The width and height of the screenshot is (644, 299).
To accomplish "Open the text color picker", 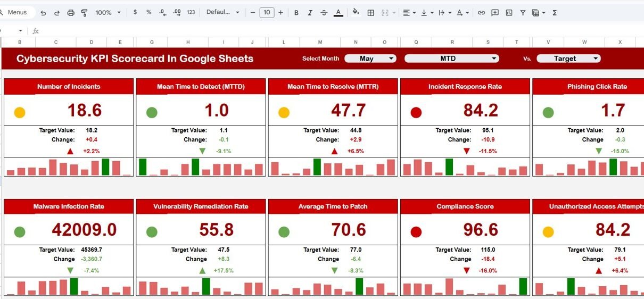I will pyautogui.click(x=338, y=12).
